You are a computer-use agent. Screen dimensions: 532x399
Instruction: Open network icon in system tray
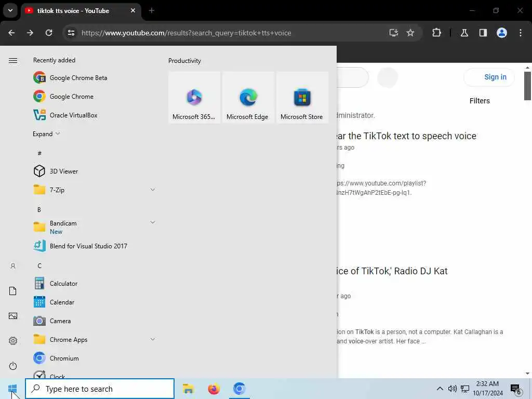click(x=465, y=389)
